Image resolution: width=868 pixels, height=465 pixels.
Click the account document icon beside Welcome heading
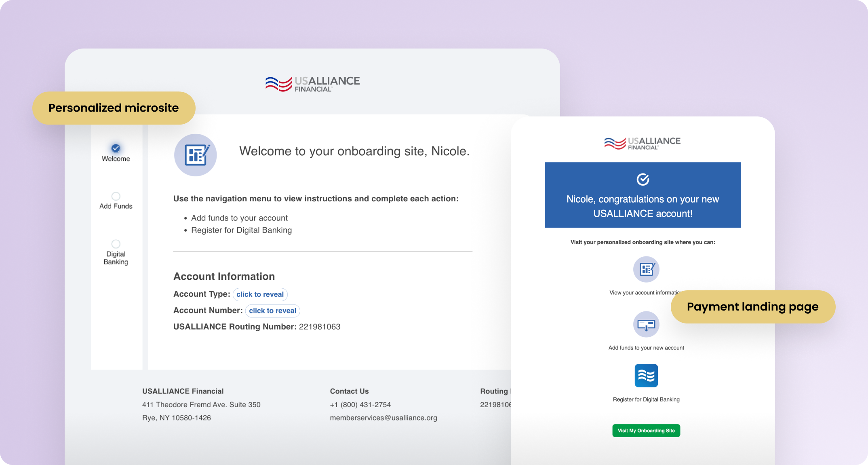click(196, 155)
